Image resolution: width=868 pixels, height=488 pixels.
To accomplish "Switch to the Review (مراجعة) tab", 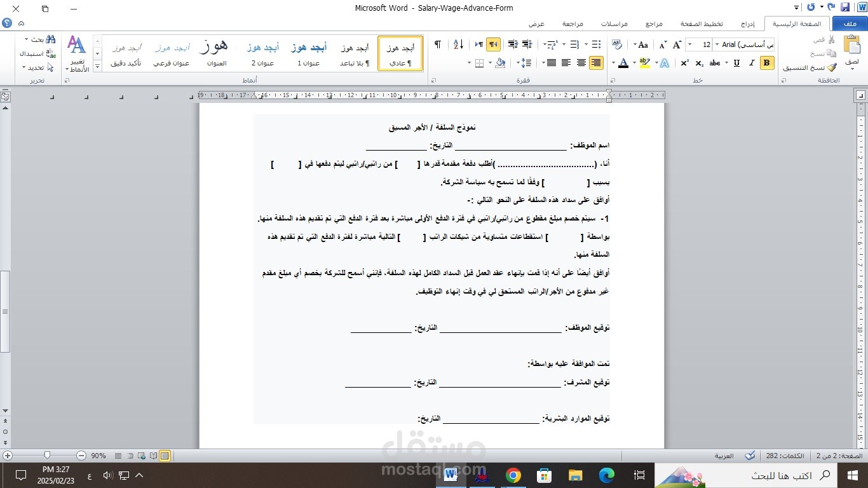I will pos(573,24).
